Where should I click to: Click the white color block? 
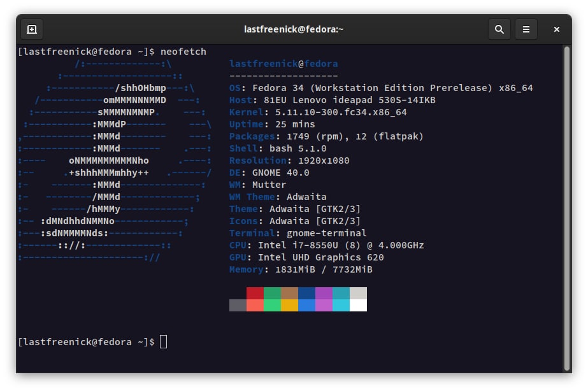click(x=358, y=305)
